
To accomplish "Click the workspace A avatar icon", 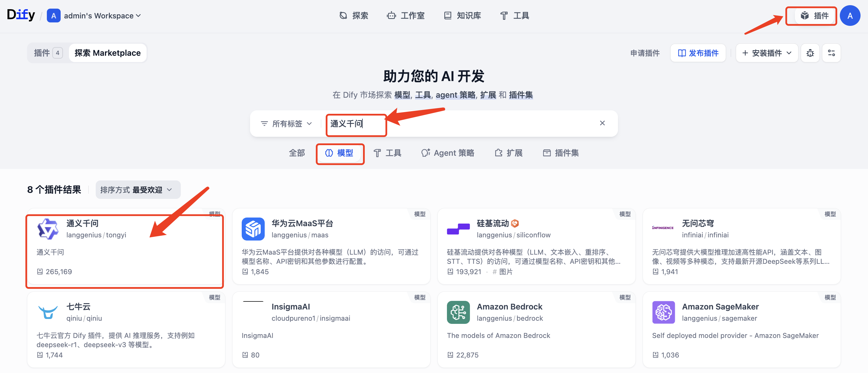I will [53, 16].
